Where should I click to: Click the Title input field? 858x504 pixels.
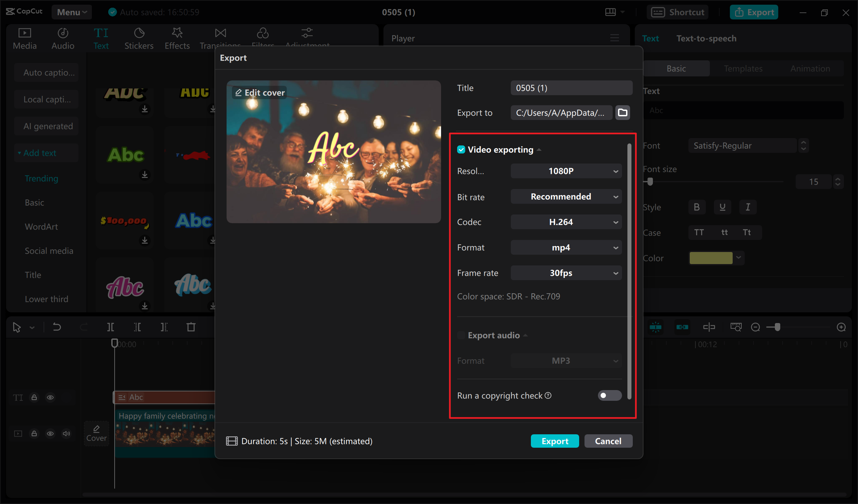571,88
